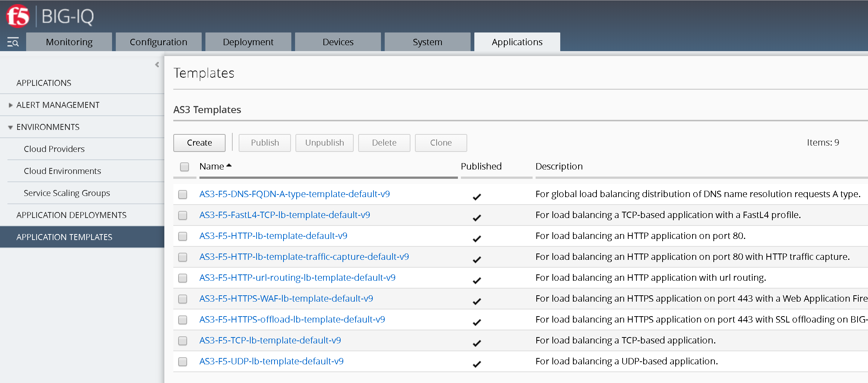This screenshot has width=868, height=383.
Task: Click the F5 logo icon
Action: [x=18, y=16]
